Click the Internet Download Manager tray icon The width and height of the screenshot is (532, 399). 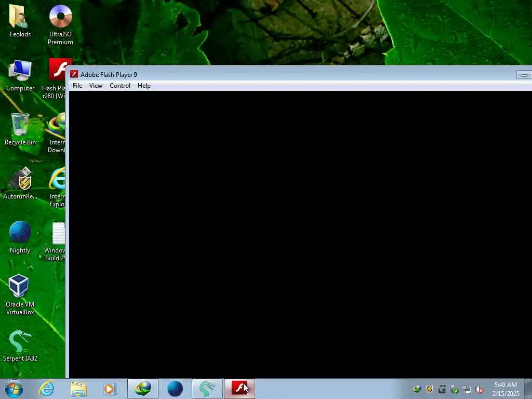(x=417, y=389)
